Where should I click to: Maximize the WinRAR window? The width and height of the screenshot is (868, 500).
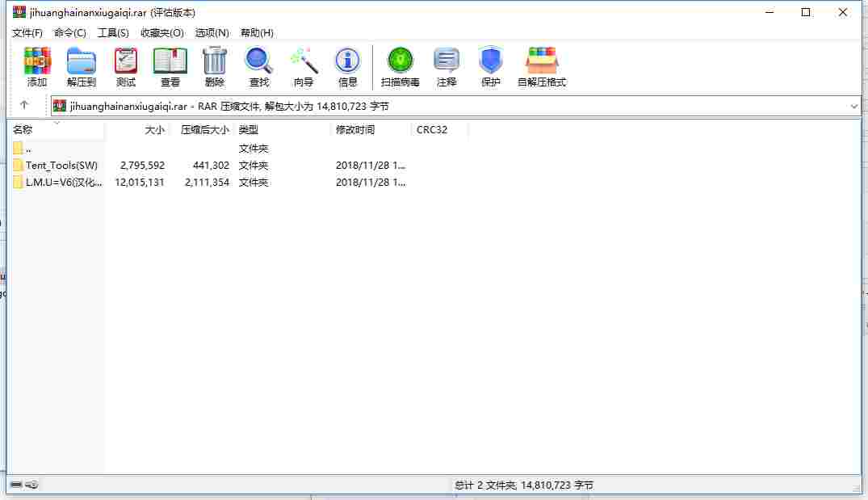click(806, 12)
